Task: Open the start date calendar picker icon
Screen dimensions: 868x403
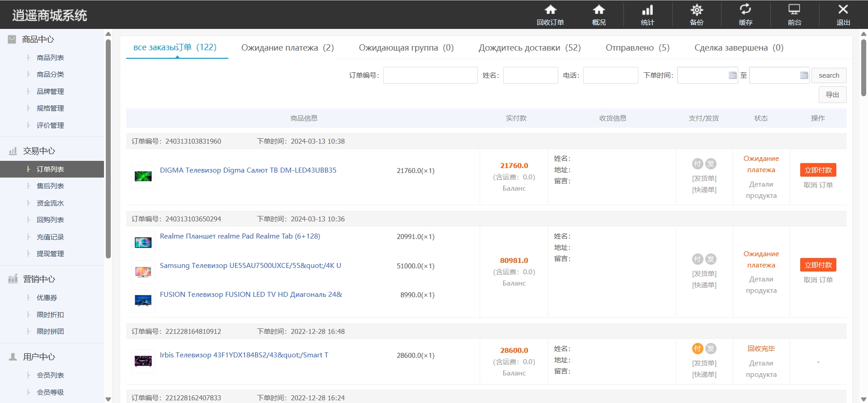Action: pos(732,75)
